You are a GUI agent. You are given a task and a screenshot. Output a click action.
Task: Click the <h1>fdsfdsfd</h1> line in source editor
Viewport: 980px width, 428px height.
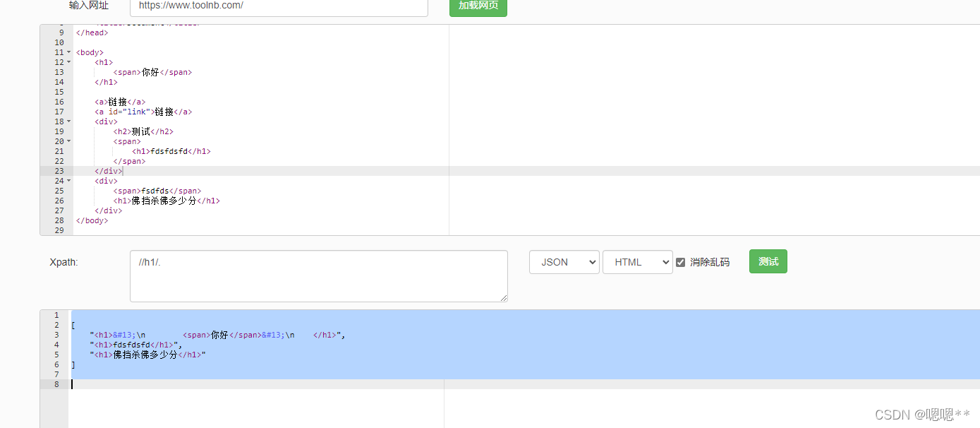tap(171, 151)
